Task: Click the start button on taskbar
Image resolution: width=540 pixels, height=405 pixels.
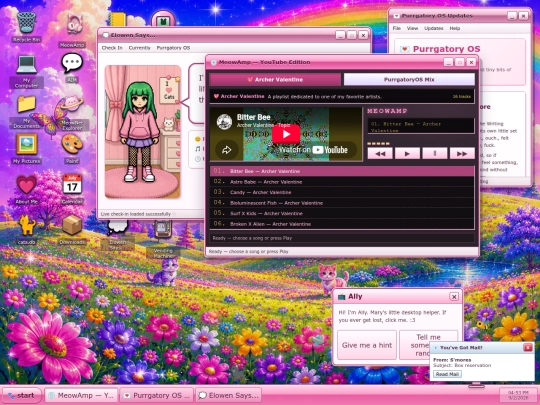Action: coord(22,395)
